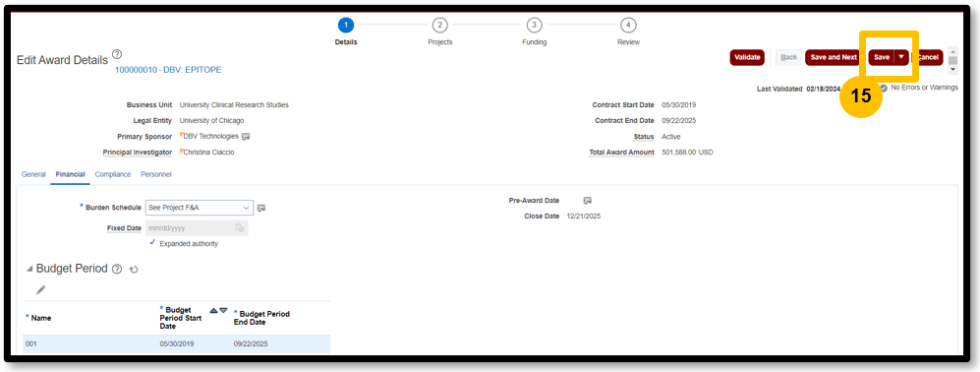Image resolution: width=980 pixels, height=372 pixels.
Task: Go to step 4 Review
Action: click(628, 25)
